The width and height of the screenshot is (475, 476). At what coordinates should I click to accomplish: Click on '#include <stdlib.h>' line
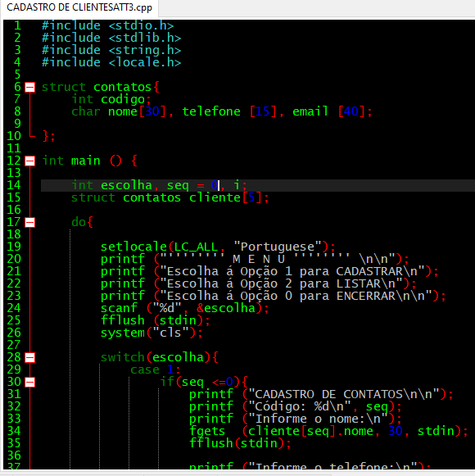[111, 38]
